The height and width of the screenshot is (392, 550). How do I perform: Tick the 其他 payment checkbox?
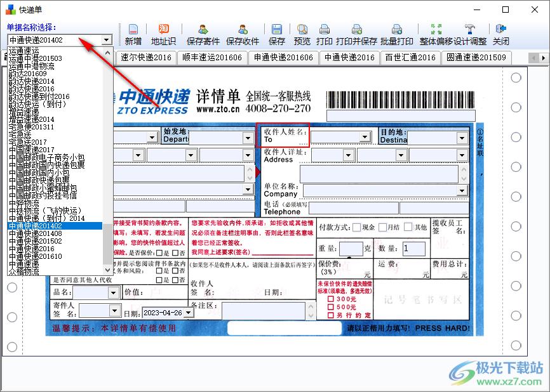(408, 227)
